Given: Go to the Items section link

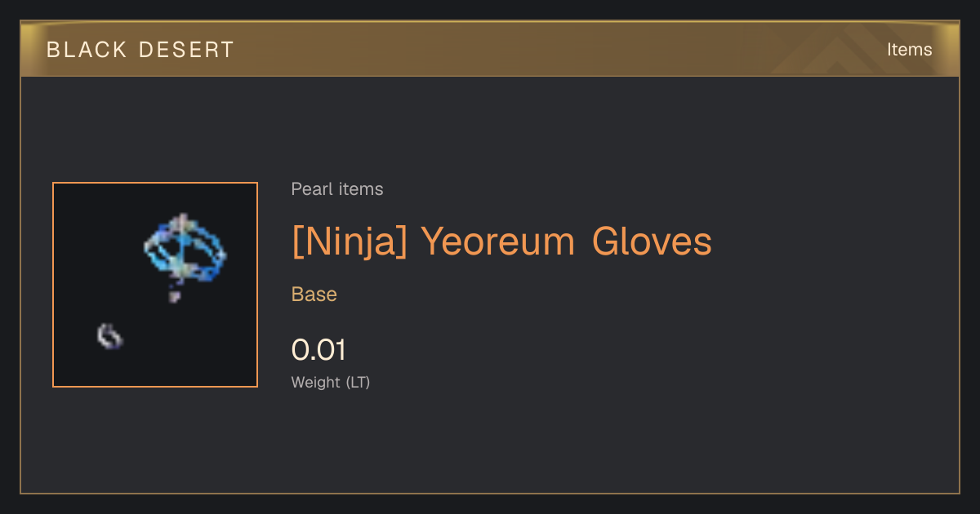Looking at the screenshot, I should pyautogui.click(x=909, y=50).
